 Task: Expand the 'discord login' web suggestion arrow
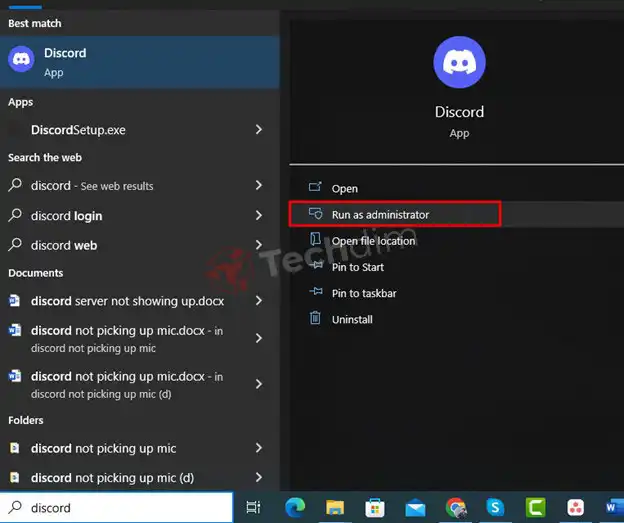(x=259, y=215)
